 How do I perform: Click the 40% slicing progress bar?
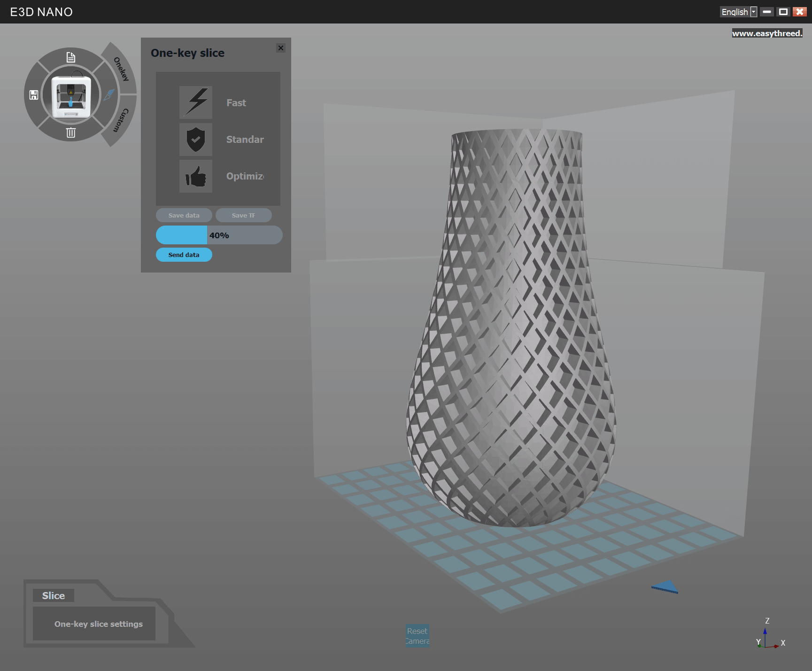point(219,235)
